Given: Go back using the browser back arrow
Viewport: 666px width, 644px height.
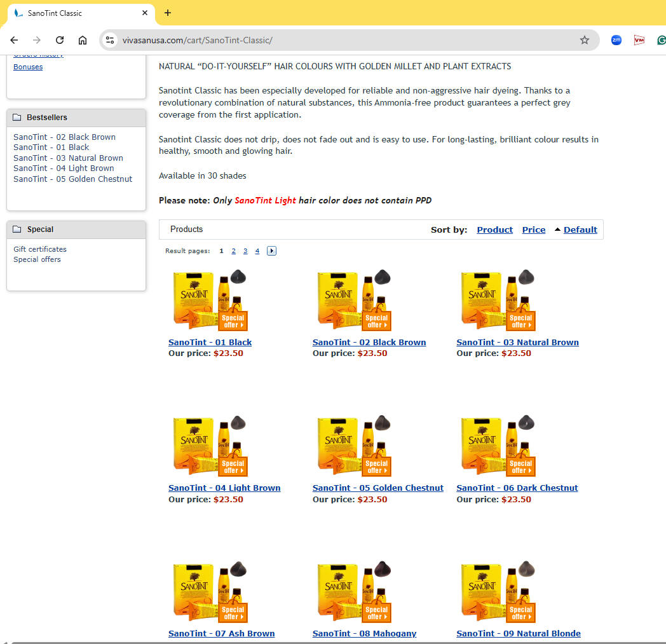Looking at the screenshot, I should [x=14, y=40].
